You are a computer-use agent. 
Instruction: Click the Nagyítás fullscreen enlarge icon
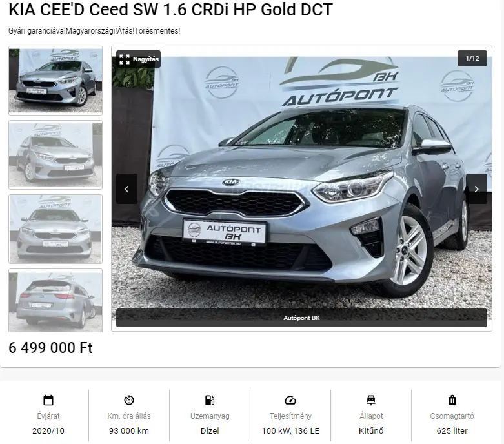(125, 59)
